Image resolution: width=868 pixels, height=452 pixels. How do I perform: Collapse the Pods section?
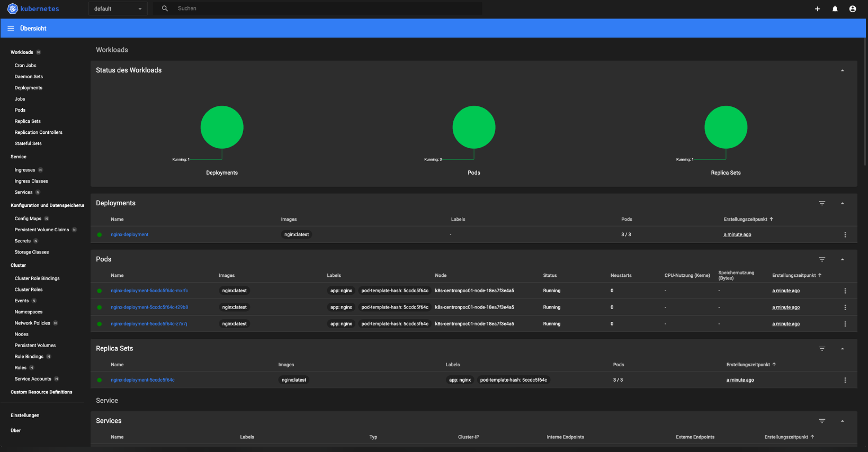(x=842, y=259)
